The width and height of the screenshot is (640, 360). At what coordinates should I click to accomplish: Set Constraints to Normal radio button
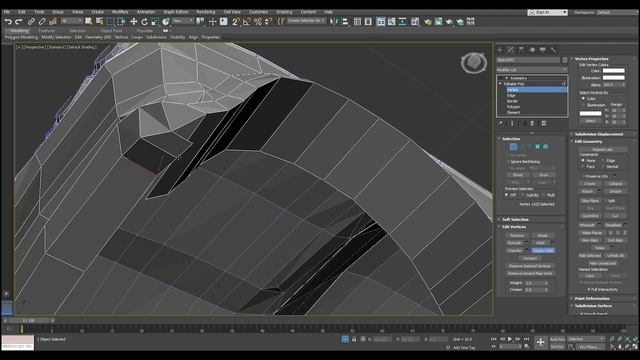click(603, 167)
